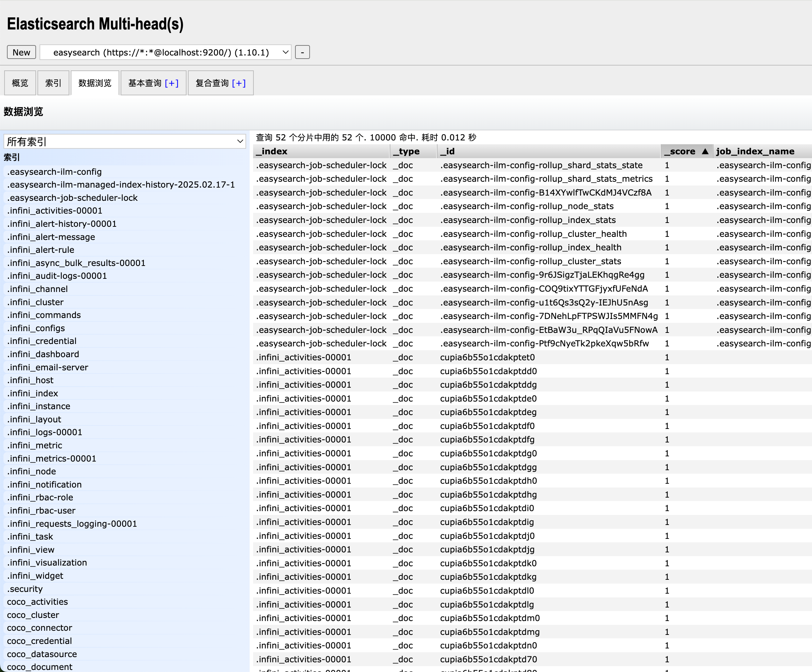Open row with id rollup_shard_stats_state
Viewport: 812px width, 672px height.
533,165
